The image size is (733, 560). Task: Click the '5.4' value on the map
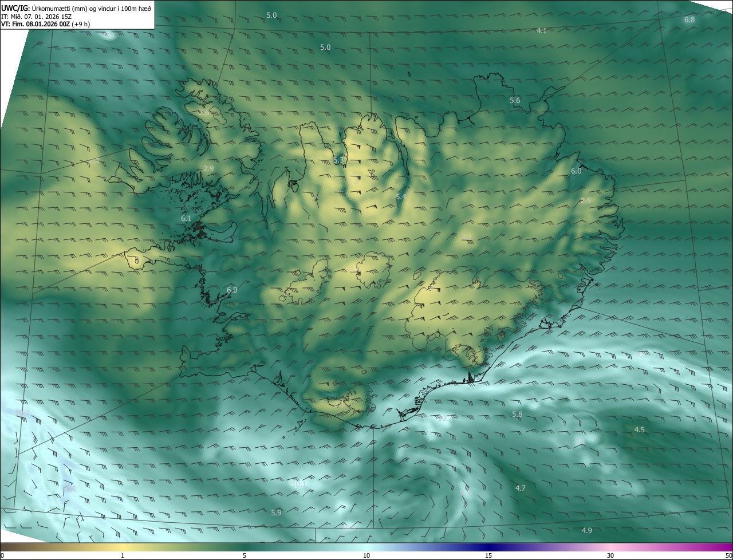tap(401, 197)
